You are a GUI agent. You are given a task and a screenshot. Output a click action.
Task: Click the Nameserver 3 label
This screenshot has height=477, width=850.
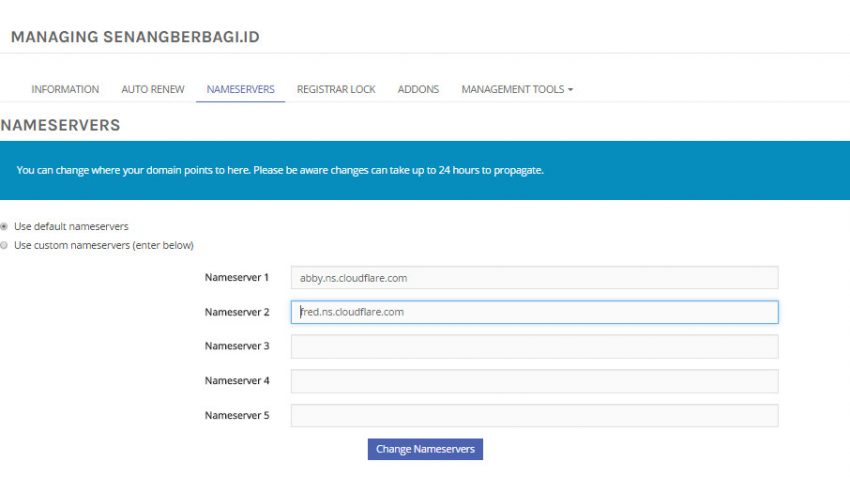[x=237, y=346]
